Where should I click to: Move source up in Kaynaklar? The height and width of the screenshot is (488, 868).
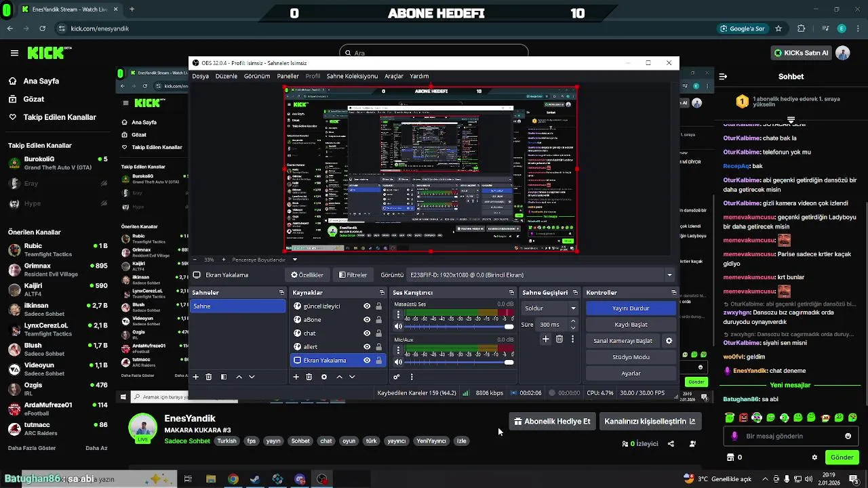339,377
